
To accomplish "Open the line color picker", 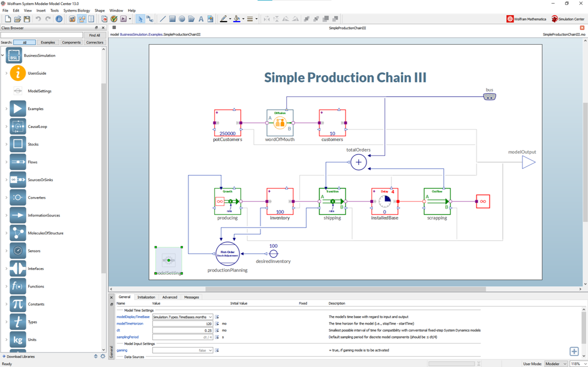I will (x=224, y=19).
